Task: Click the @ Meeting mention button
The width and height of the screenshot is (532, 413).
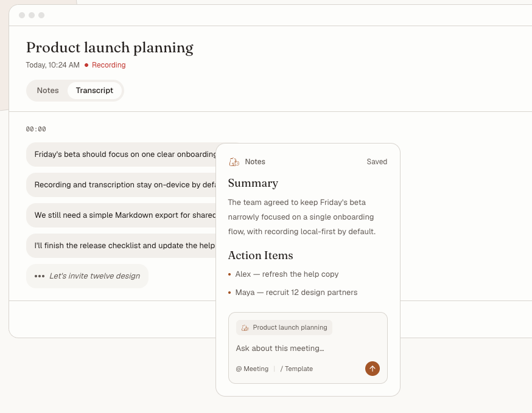Action: pyautogui.click(x=252, y=369)
